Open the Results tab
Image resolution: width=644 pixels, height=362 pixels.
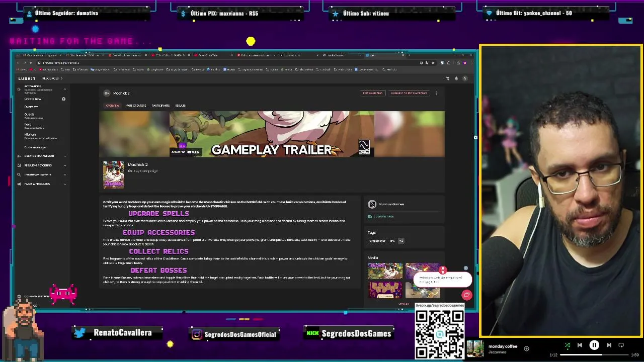coord(180,106)
